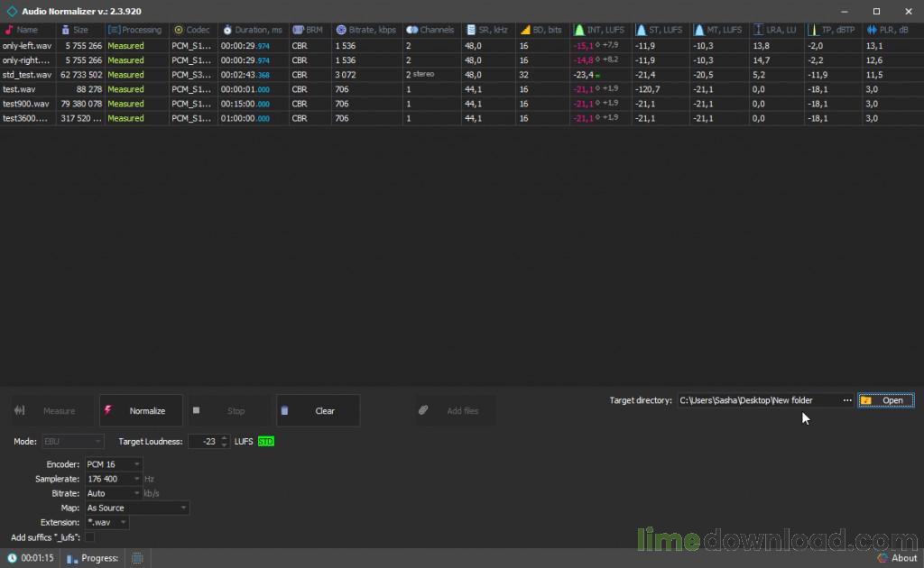Screen dimensions: 924x568
Task: Click the music note Name column icon
Action: [8, 30]
